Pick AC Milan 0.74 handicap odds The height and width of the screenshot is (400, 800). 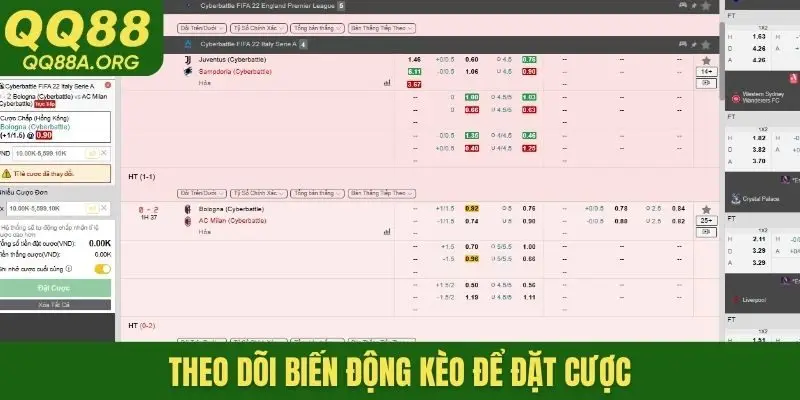pyautogui.click(x=471, y=221)
